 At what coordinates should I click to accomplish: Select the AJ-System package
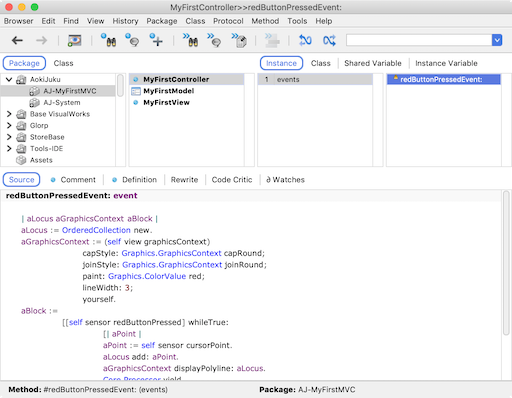click(x=62, y=102)
